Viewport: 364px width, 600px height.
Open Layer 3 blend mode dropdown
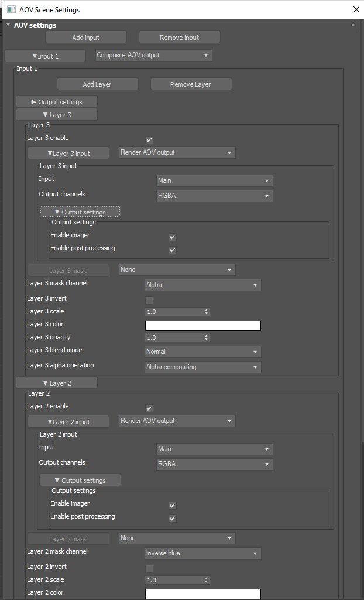pos(202,352)
